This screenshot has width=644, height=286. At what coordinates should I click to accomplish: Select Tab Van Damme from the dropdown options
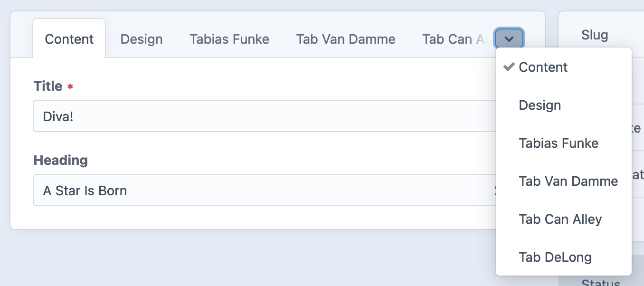(568, 181)
